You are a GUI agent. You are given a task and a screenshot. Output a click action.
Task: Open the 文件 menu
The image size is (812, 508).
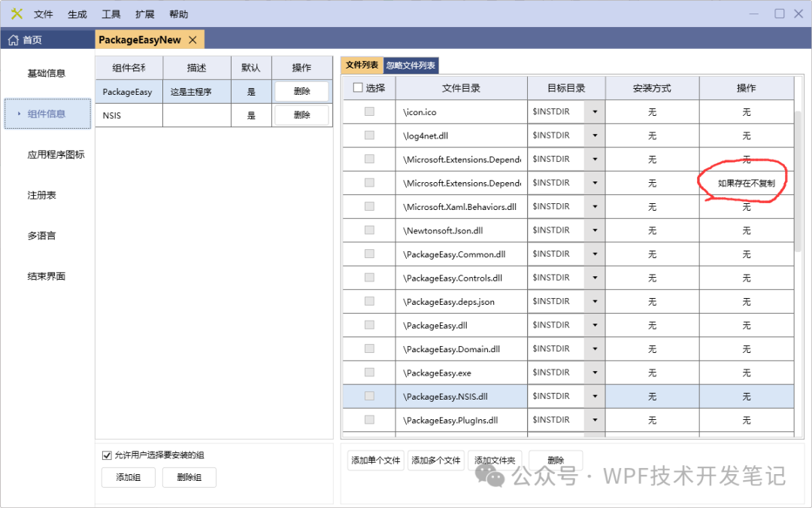[44, 14]
